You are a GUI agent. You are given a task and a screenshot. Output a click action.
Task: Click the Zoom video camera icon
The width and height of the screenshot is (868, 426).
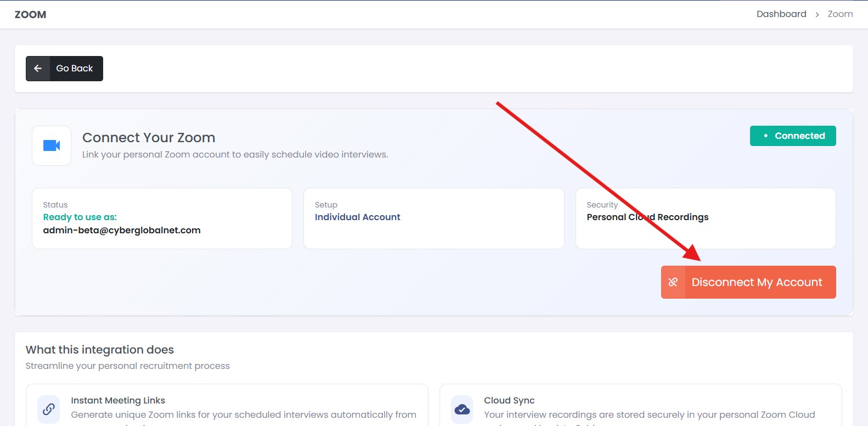pos(52,145)
